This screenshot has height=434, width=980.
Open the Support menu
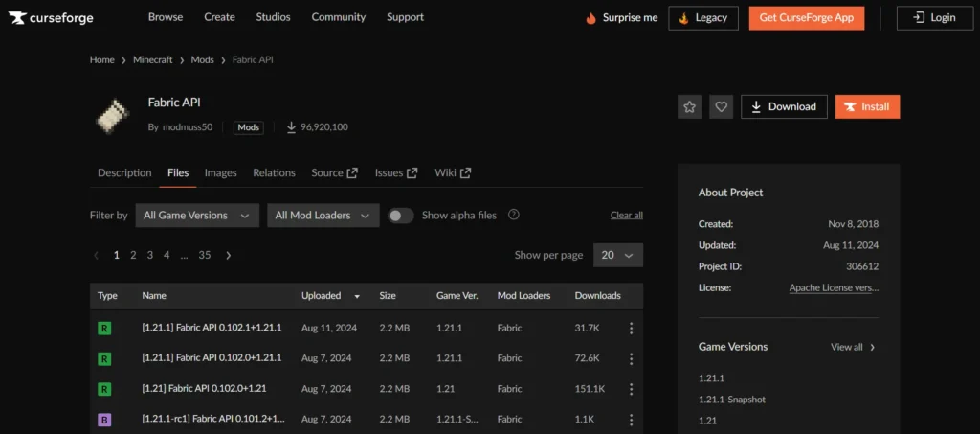(x=405, y=17)
